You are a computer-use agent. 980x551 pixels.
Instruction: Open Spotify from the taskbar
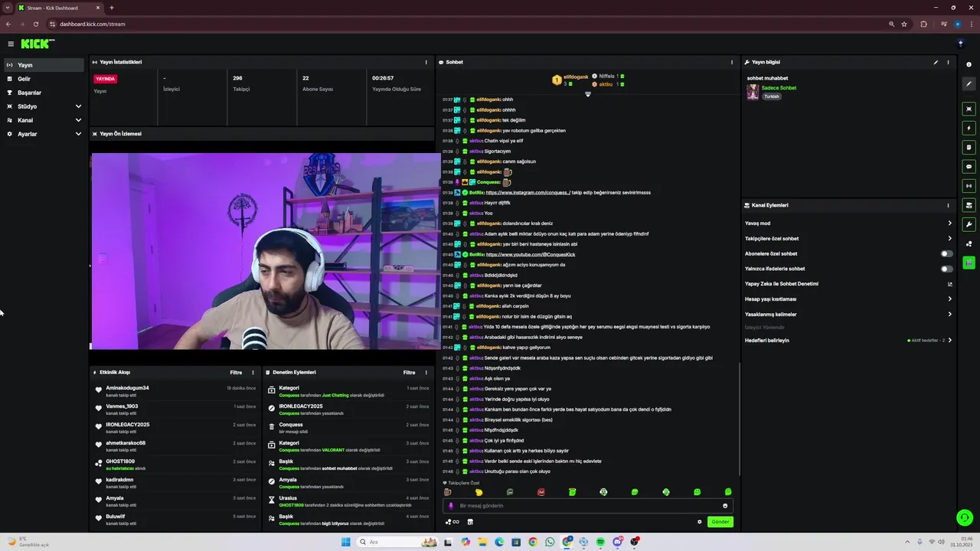[x=600, y=542]
